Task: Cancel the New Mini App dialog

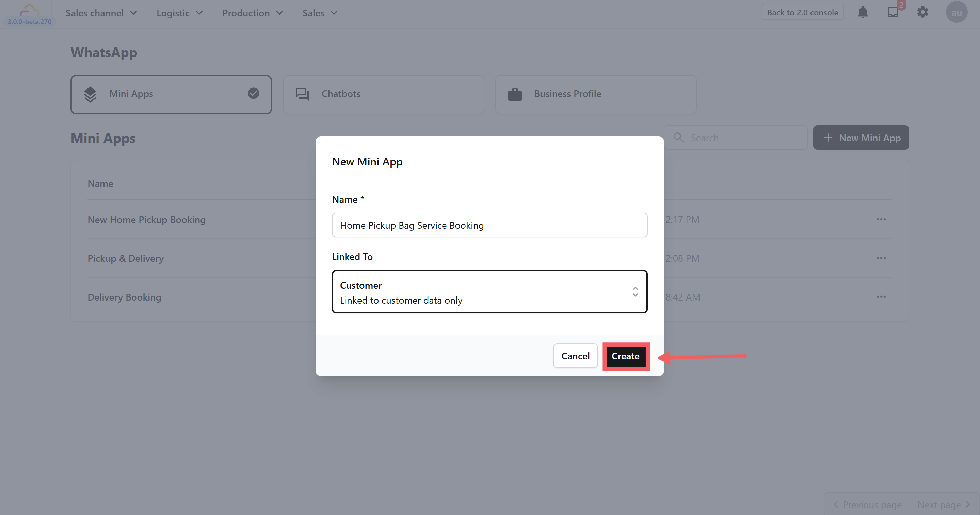Action: pyautogui.click(x=575, y=356)
